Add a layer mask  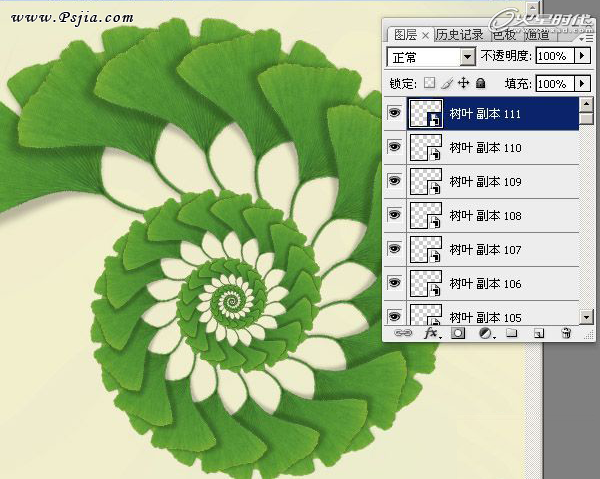(459, 333)
